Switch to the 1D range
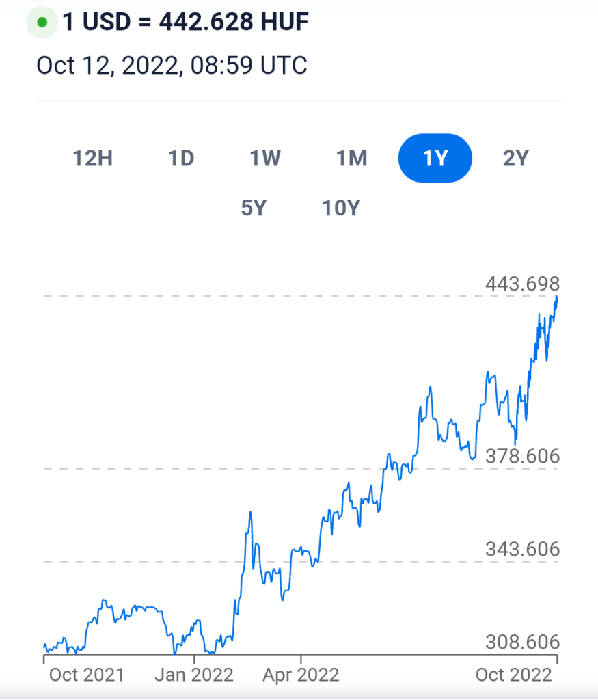 click(181, 159)
